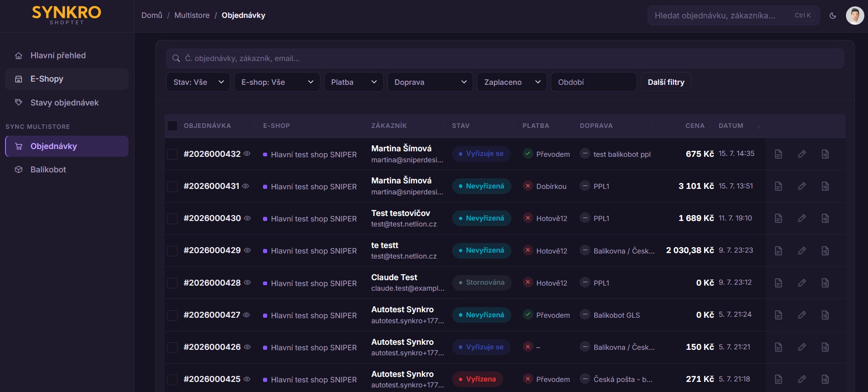Click the rightmost invoice icon for order #2026000430

click(825, 218)
